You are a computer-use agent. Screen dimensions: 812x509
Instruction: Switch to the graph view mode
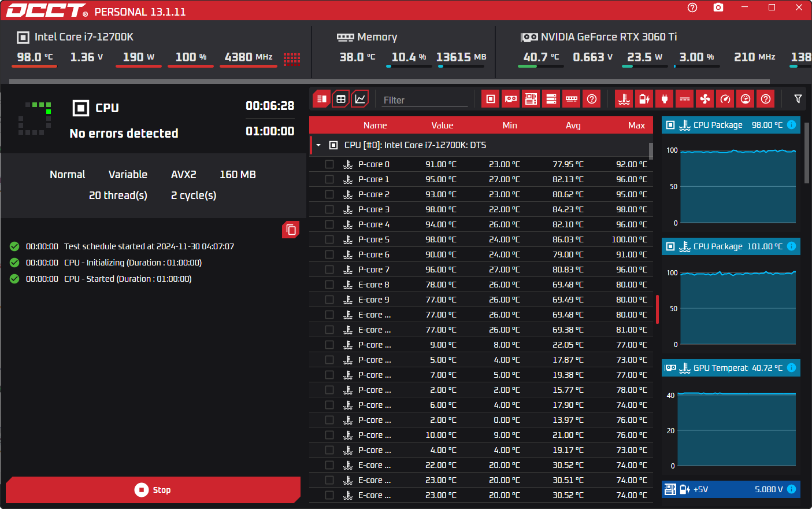pos(360,99)
